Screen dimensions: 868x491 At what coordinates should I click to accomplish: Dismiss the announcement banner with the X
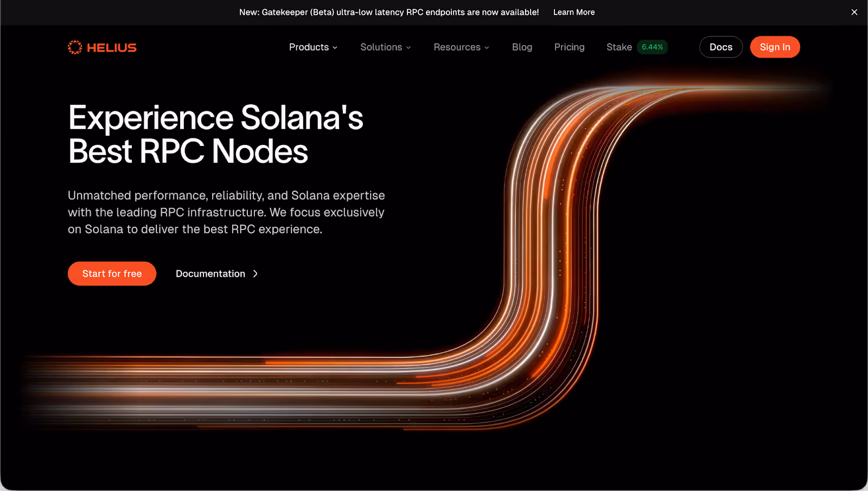[854, 12]
